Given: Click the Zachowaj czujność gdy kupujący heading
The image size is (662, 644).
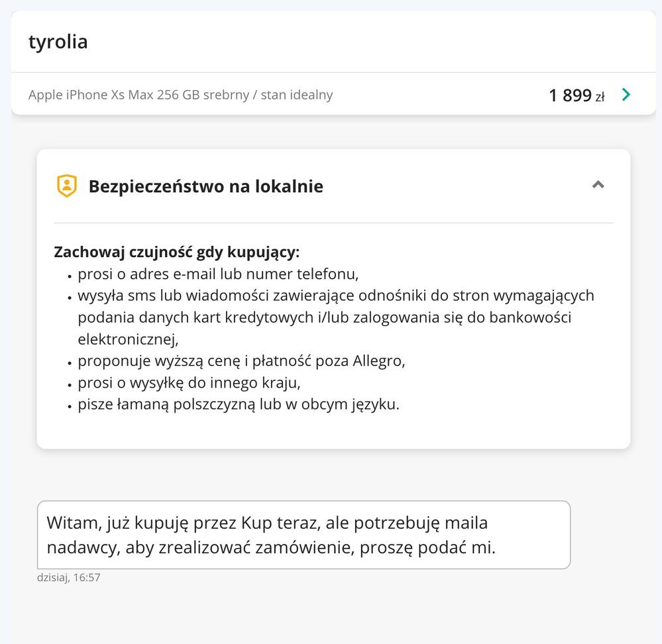Looking at the screenshot, I should click(x=177, y=252).
